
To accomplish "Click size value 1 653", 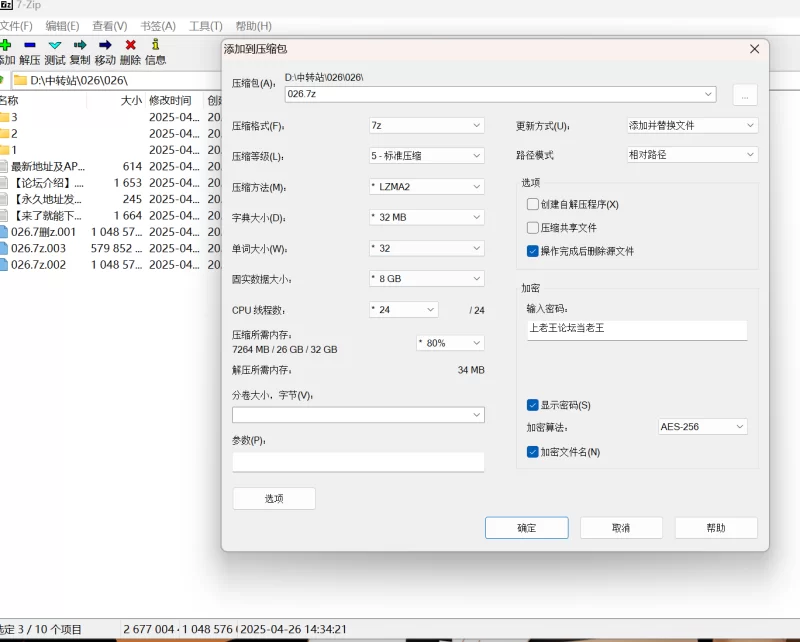I will click(128, 183).
